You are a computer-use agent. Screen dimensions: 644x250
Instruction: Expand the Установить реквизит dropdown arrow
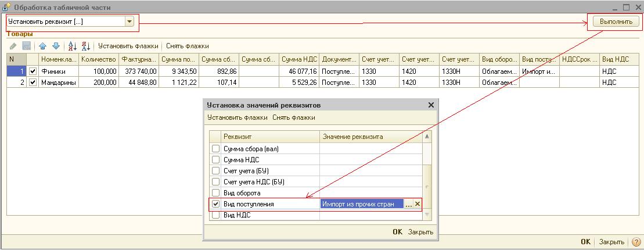129,22
